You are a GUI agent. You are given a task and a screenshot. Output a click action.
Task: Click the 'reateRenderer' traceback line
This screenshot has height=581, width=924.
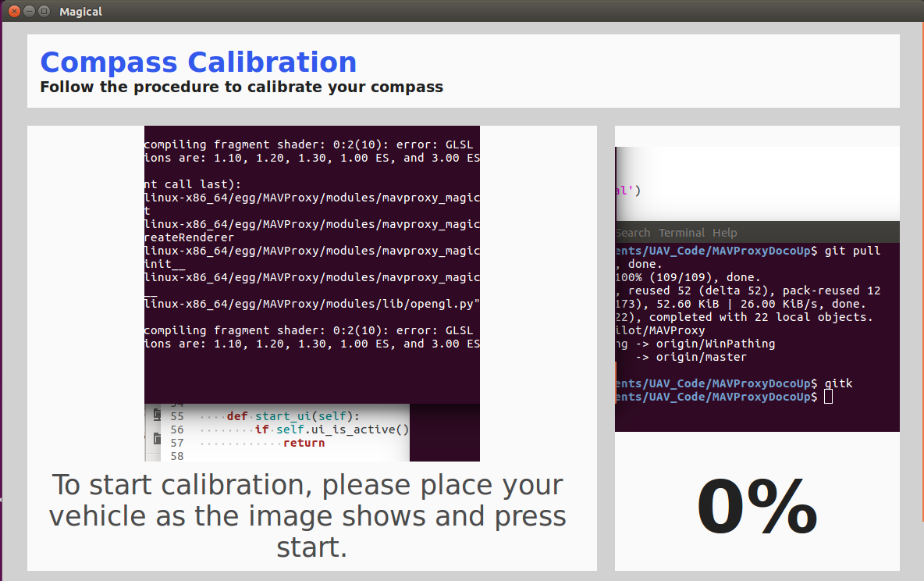point(190,237)
